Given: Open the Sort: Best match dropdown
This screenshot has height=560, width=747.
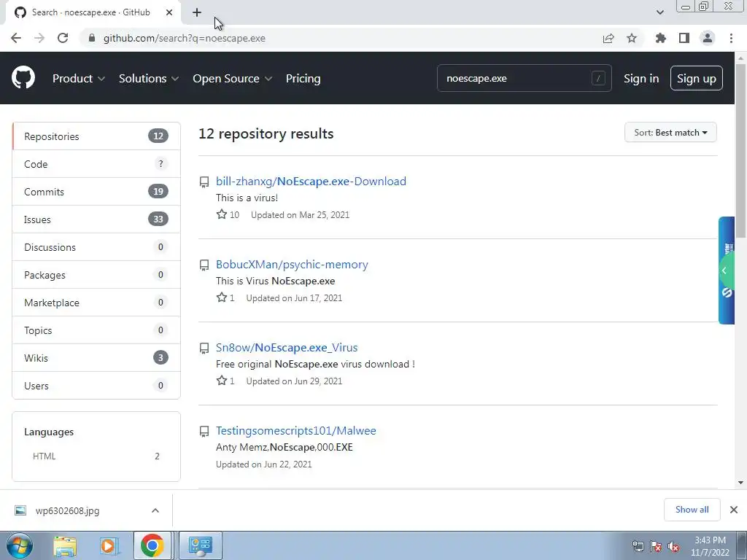Looking at the screenshot, I should coord(670,133).
